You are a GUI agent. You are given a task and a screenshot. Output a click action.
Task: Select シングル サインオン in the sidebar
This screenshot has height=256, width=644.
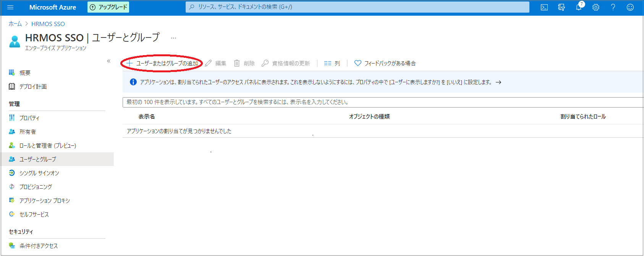click(x=39, y=173)
